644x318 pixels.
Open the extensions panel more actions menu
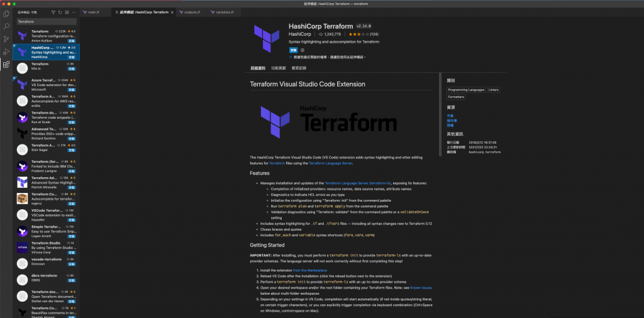click(x=74, y=13)
